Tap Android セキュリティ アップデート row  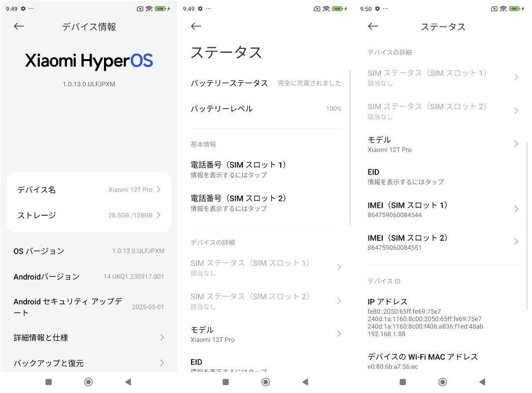(89, 307)
